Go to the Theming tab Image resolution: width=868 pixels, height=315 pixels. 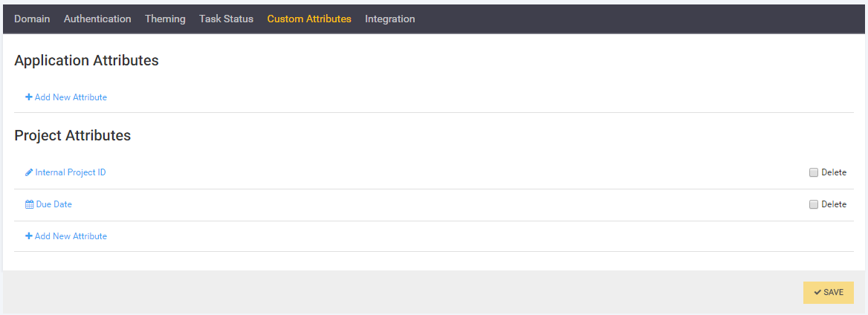[165, 19]
